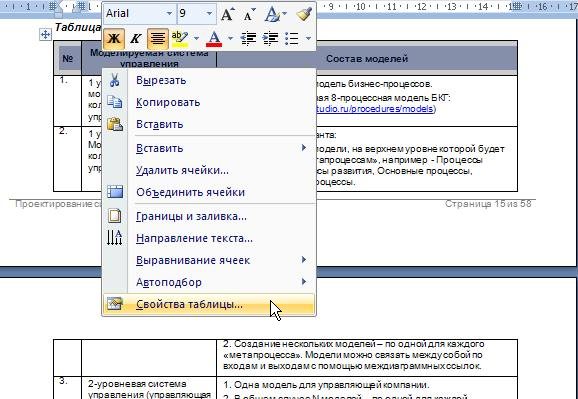The width and height of the screenshot is (578, 399).
Task: Open Направление текста… dialog
Action: tap(209, 238)
